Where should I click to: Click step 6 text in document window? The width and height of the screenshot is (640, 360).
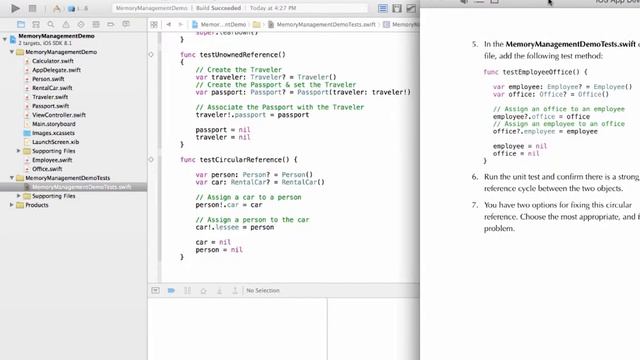coord(561,182)
